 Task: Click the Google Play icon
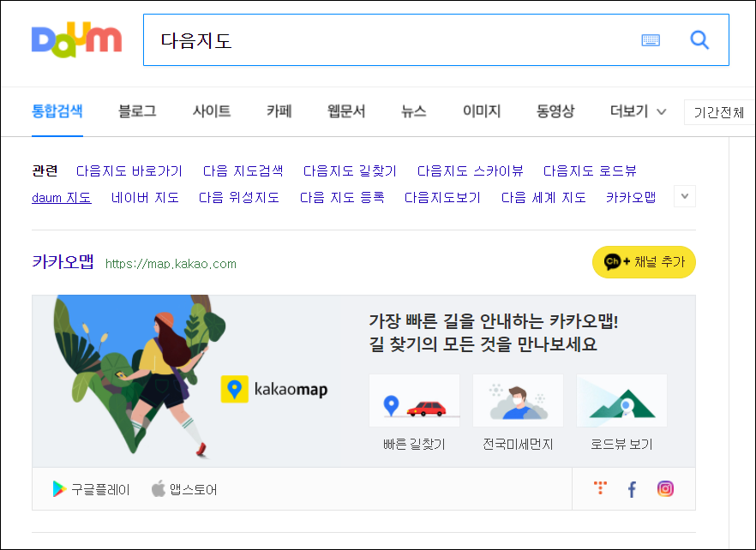[59, 489]
